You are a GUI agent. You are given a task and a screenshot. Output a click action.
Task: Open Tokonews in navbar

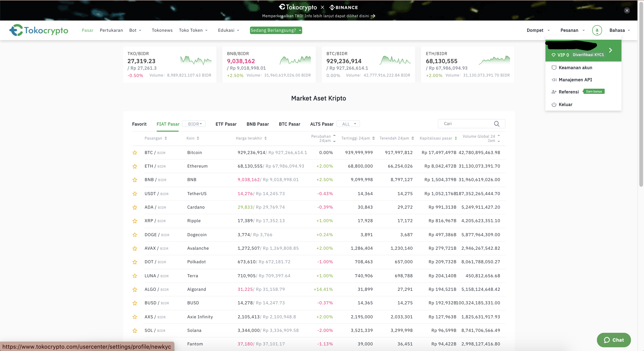click(x=162, y=30)
